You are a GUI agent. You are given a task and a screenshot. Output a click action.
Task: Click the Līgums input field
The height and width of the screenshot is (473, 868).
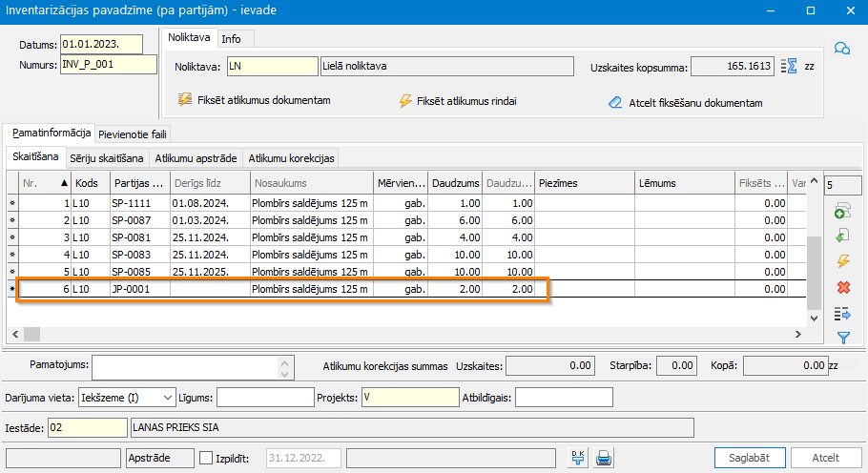tap(265, 398)
